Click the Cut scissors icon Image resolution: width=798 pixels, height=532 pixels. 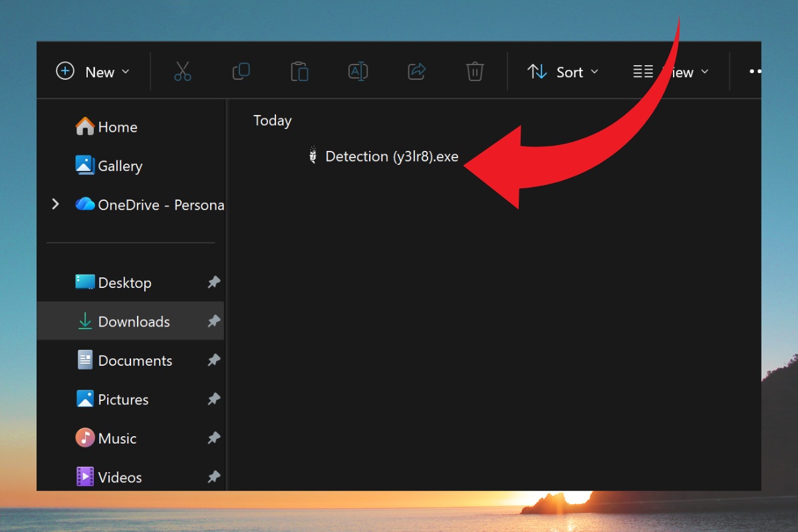pos(182,72)
